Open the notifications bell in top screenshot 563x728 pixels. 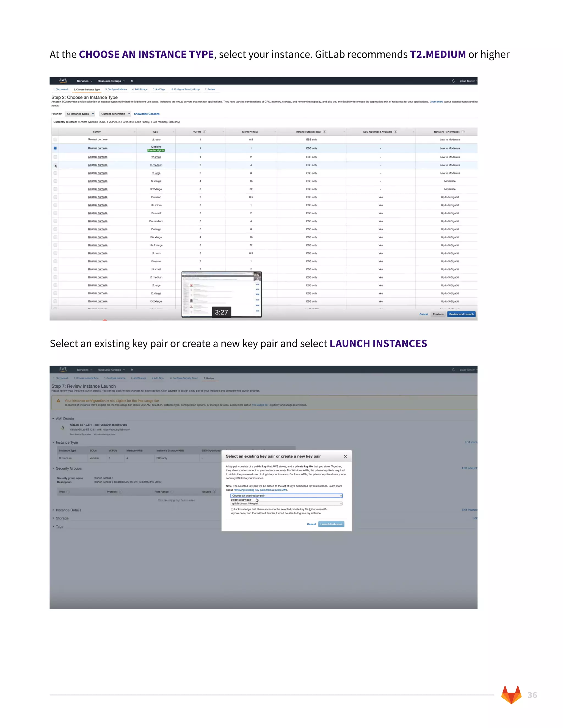(453, 81)
